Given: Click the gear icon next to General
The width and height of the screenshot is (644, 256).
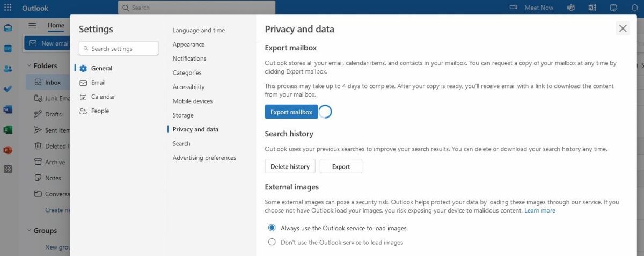Looking at the screenshot, I should [83, 69].
